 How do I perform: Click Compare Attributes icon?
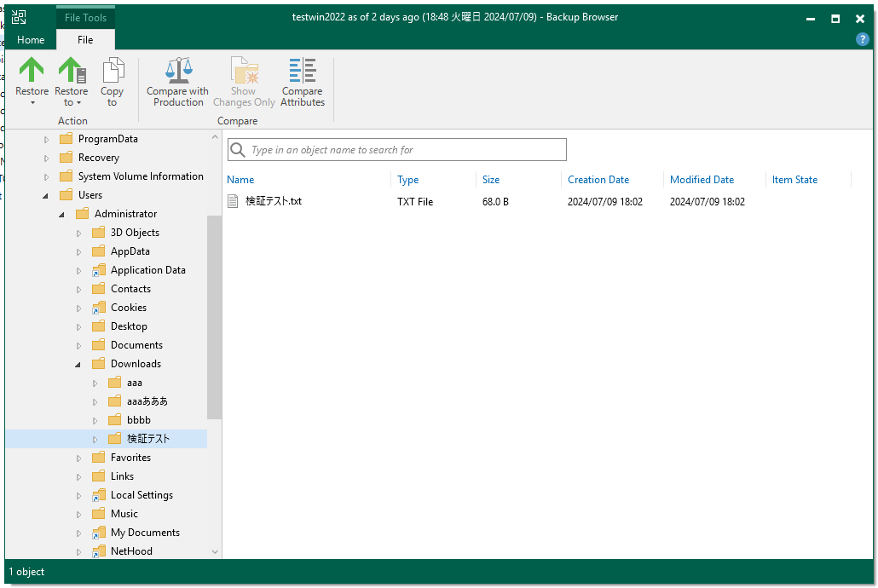click(303, 70)
